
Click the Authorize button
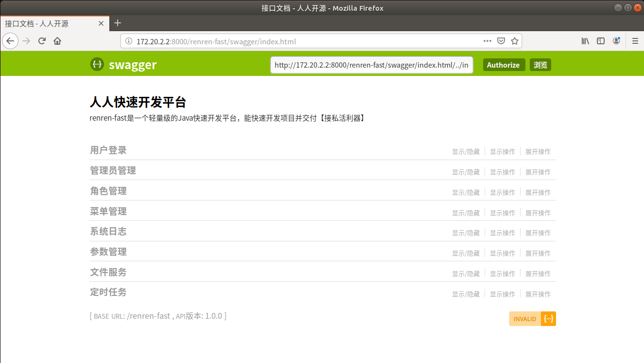click(503, 65)
